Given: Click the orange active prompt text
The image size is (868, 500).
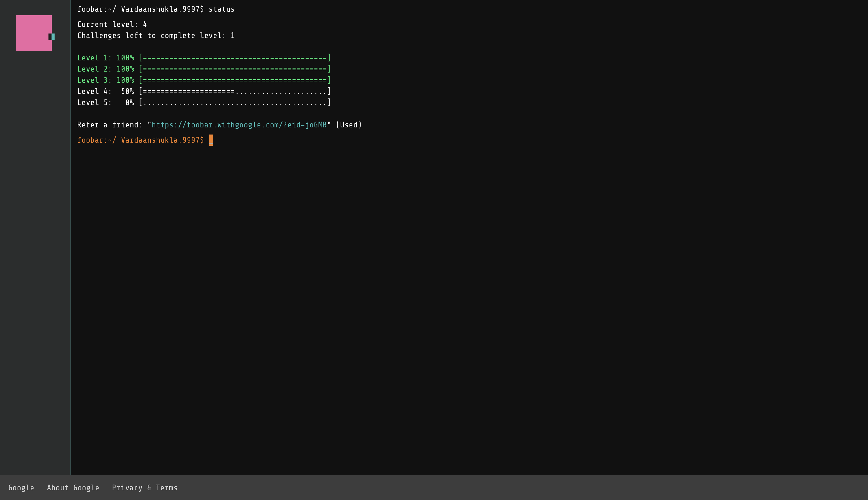Looking at the screenshot, I should (x=140, y=140).
